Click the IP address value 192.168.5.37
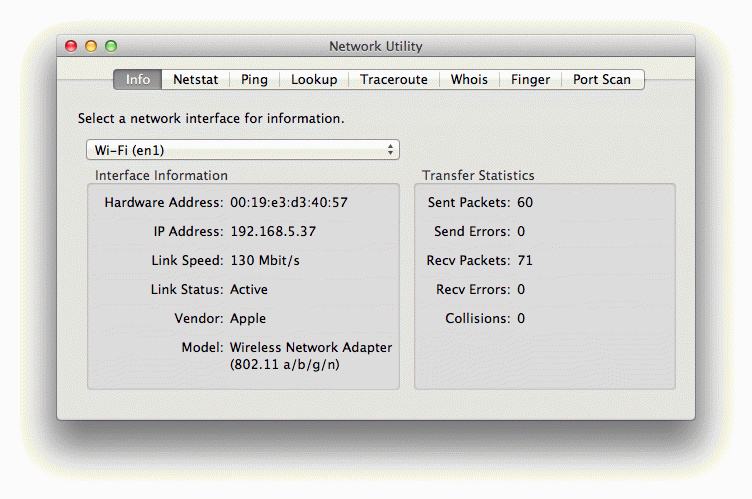Screen dimensions: 752x499 [x=273, y=231]
